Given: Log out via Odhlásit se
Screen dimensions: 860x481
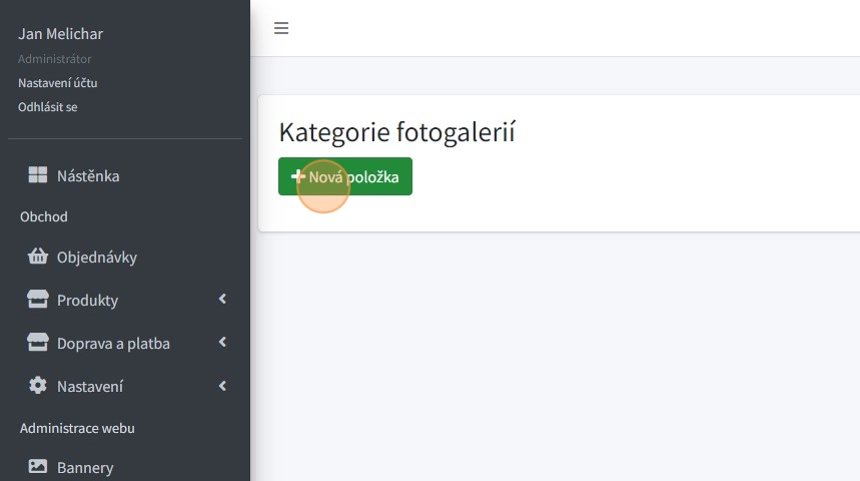Looking at the screenshot, I should [47, 106].
